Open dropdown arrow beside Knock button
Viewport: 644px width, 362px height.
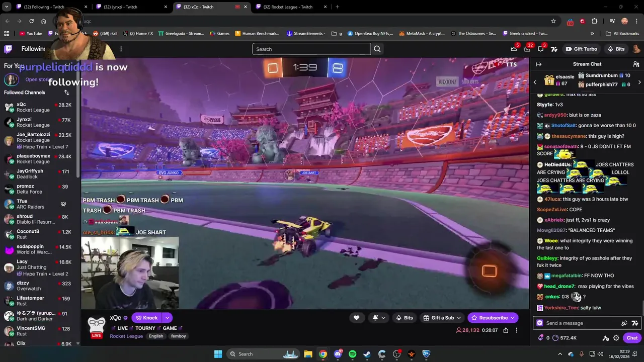click(x=167, y=318)
